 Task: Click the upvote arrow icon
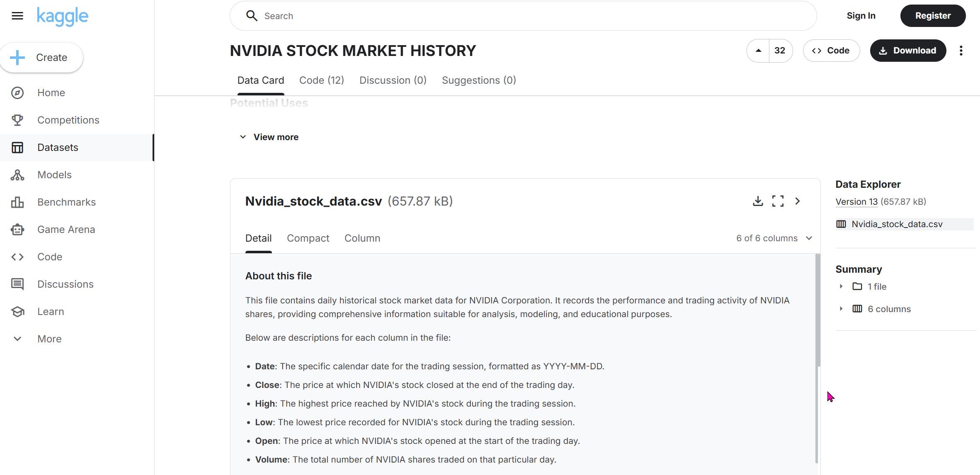pyautogui.click(x=758, y=51)
